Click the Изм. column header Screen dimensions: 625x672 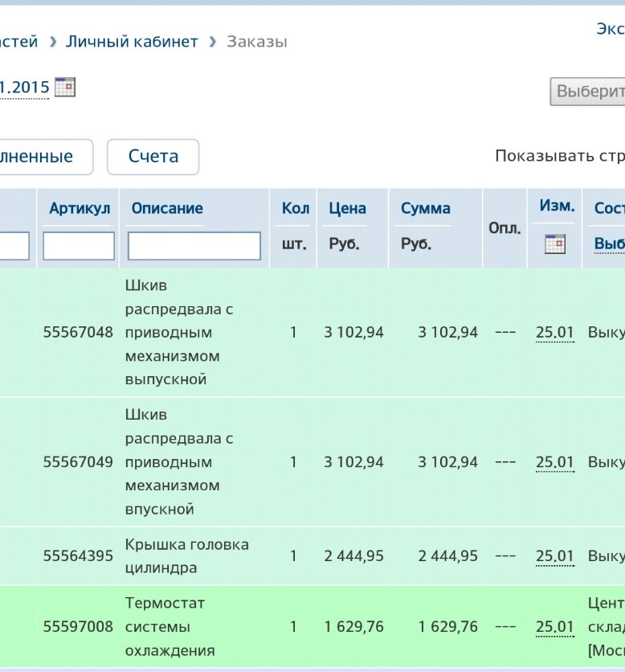(557, 206)
